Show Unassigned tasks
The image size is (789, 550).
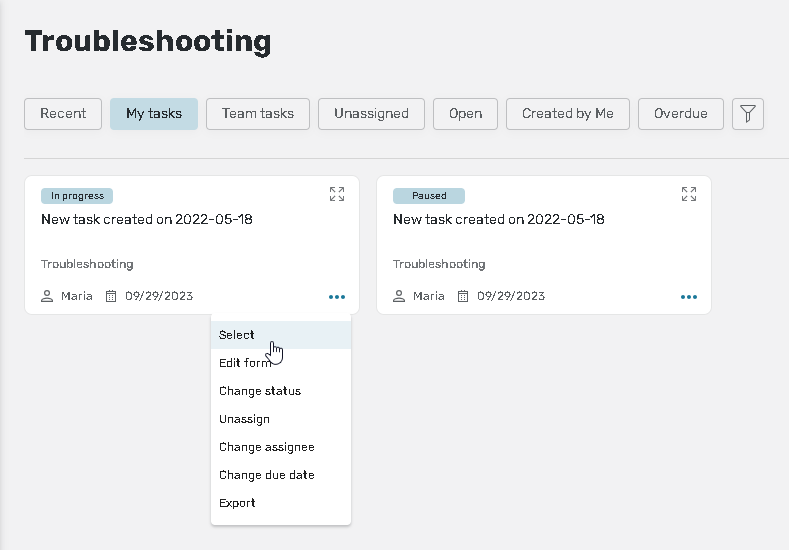coord(371,114)
